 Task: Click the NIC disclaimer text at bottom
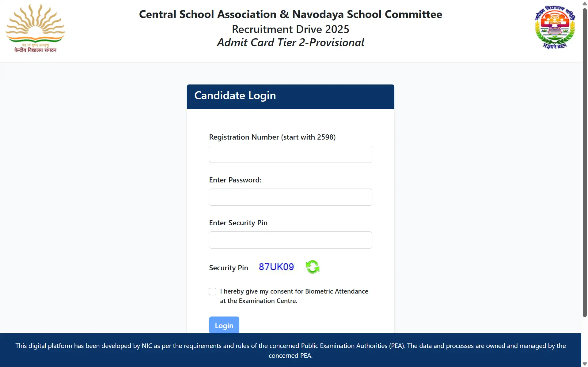[290, 350]
